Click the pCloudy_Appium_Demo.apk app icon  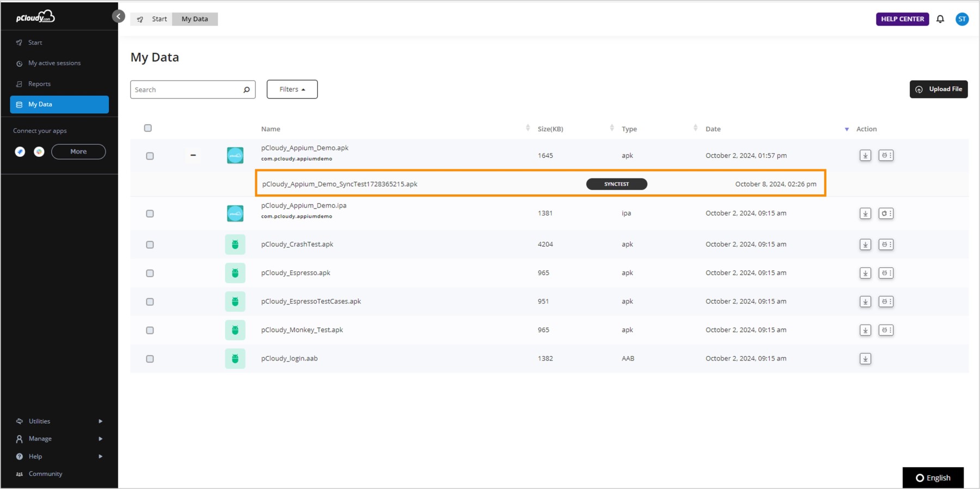tap(235, 156)
